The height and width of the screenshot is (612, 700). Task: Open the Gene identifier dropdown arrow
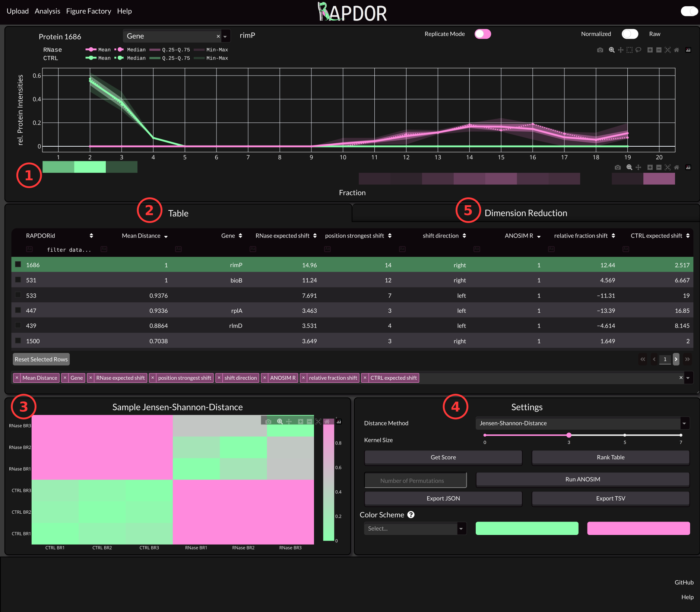click(225, 36)
